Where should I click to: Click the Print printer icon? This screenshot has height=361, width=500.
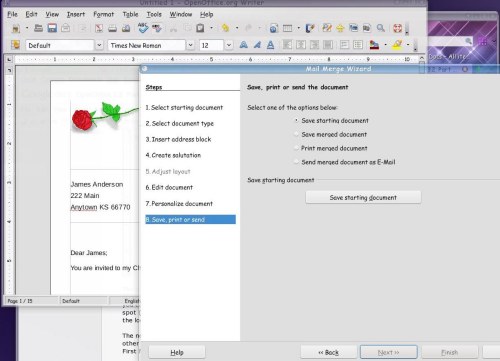112,28
